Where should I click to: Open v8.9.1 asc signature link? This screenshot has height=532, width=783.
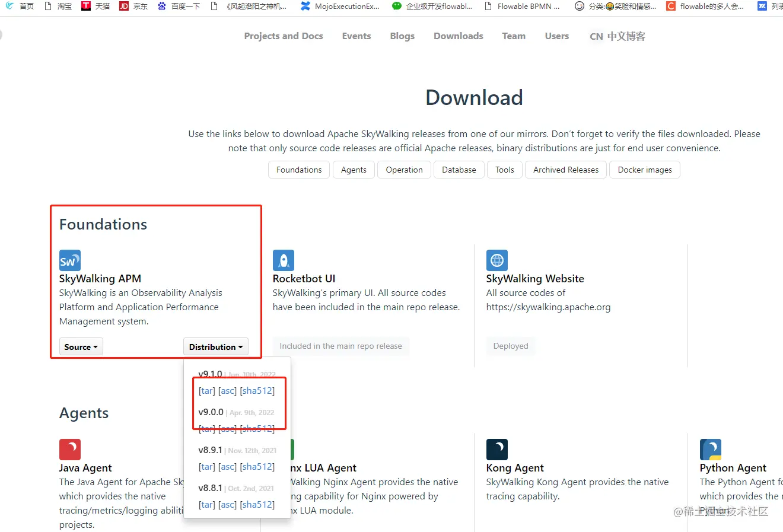[x=227, y=467]
